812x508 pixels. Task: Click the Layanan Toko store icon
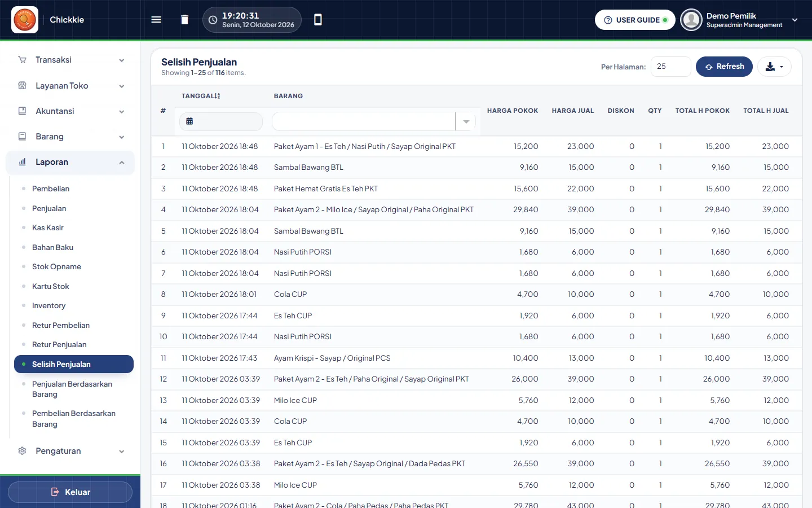(22, 86)
